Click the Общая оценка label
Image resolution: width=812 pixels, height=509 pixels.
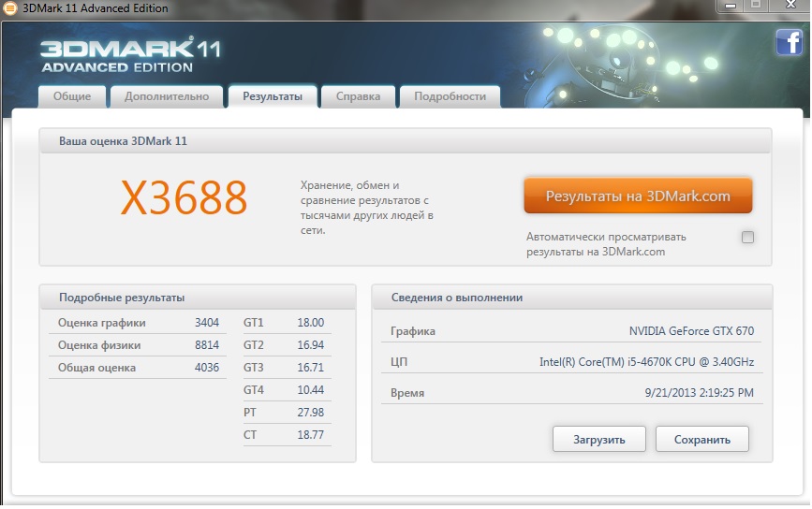point(96,368)
